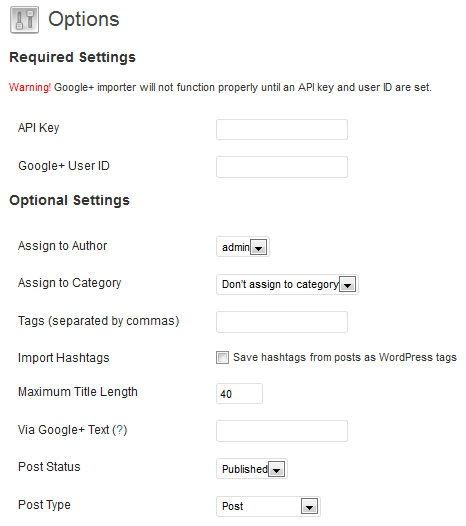Click the Options settings icon
The image size is (466, 526).
pos(24,20)
